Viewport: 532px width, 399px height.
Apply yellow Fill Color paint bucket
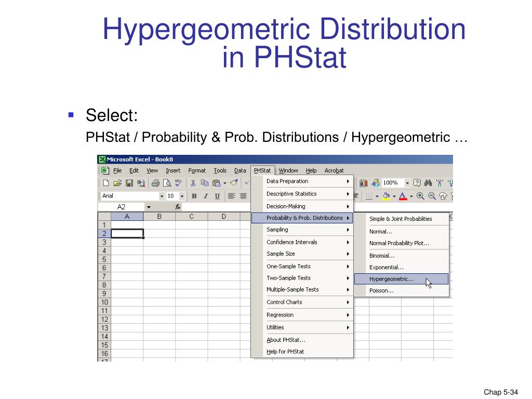click(386, 196)
